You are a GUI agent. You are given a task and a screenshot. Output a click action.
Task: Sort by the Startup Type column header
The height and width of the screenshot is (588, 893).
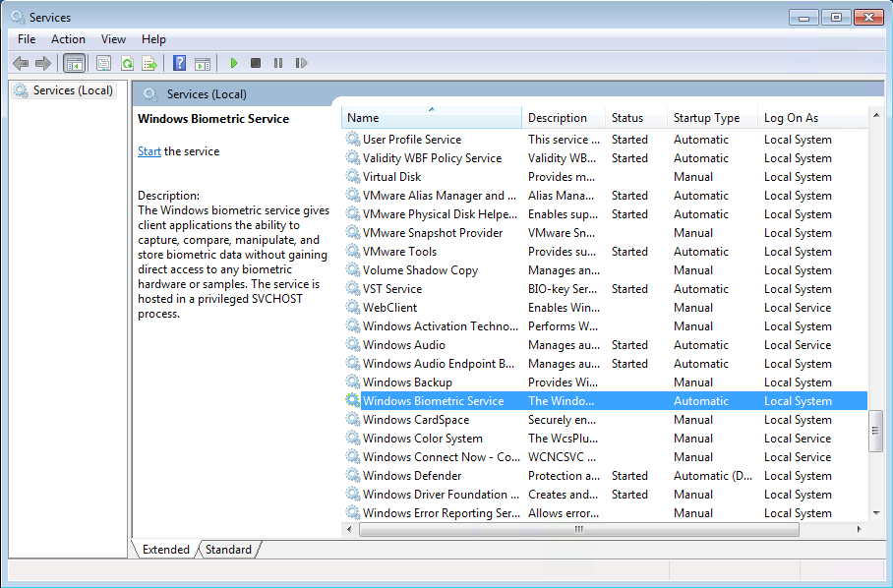tap(712, 118)
